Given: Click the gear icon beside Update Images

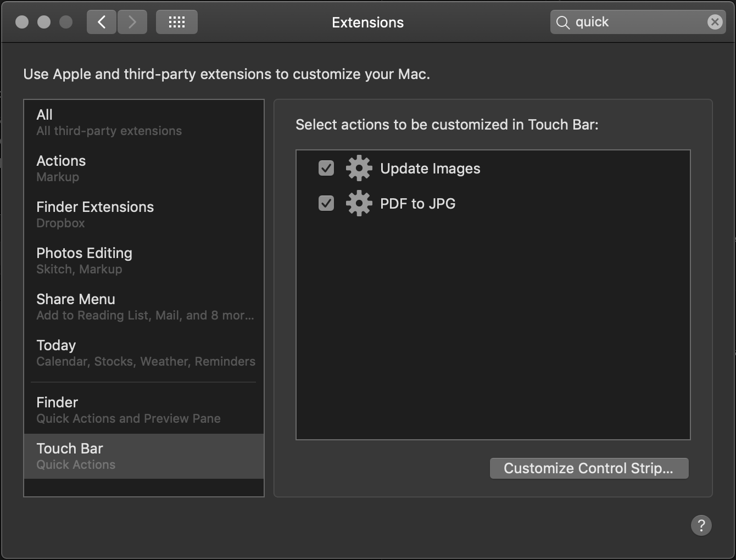Looking at the screenshot, I should (359, 169).
